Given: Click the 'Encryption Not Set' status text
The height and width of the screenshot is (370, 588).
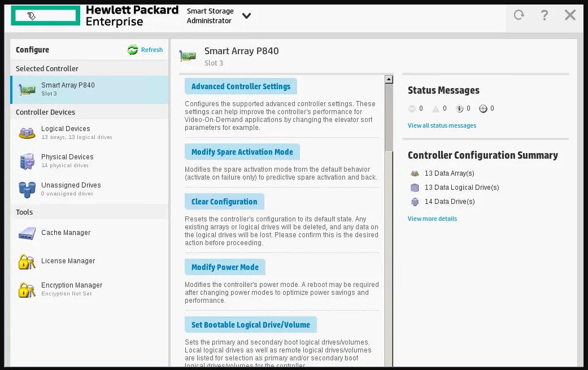Looking at the screenshot, I should [x=67, y=294].
